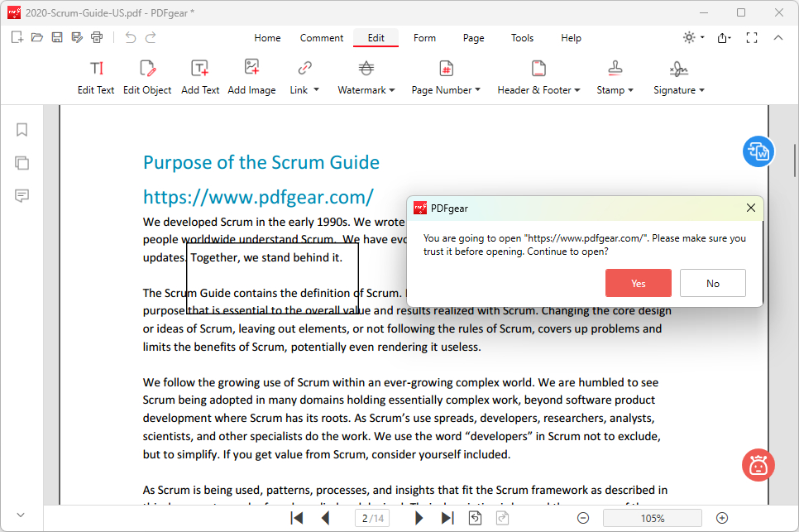Show the comments sidebar panel
This screenshot has width=799, height=532.
click(x=22, y=196)
